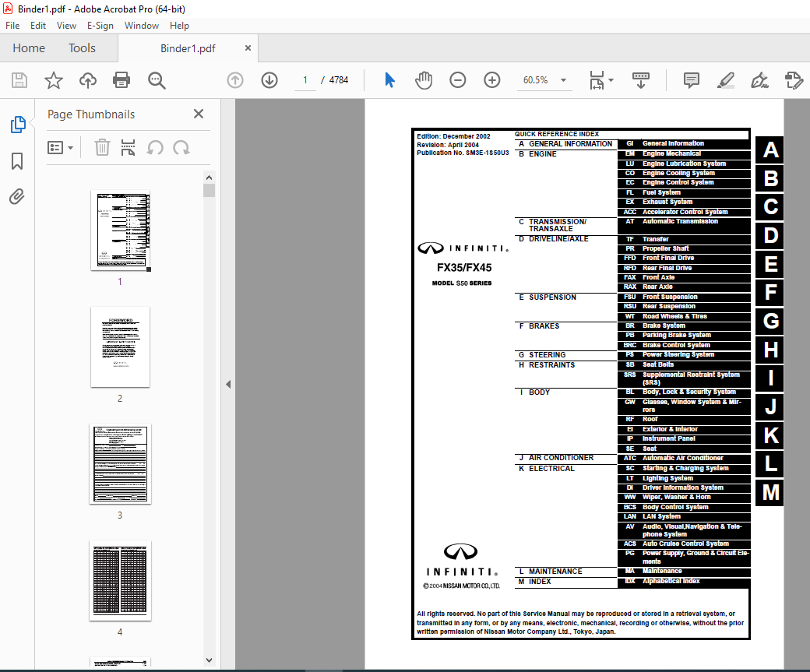Open the E-Sign menu
810x672 pixels.
point(100,26)
